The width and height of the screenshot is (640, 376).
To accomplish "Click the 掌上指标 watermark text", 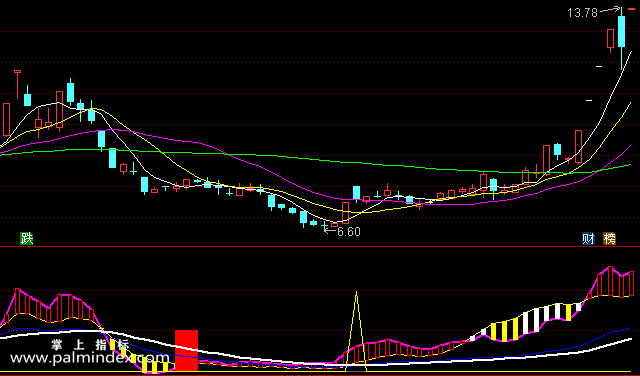I will click(x=90, y=345).
